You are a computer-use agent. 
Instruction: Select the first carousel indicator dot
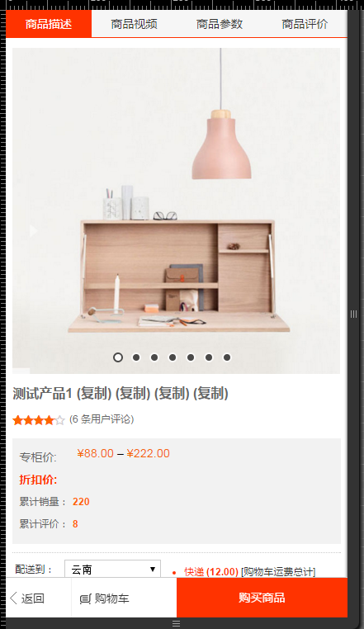point(118,357)
